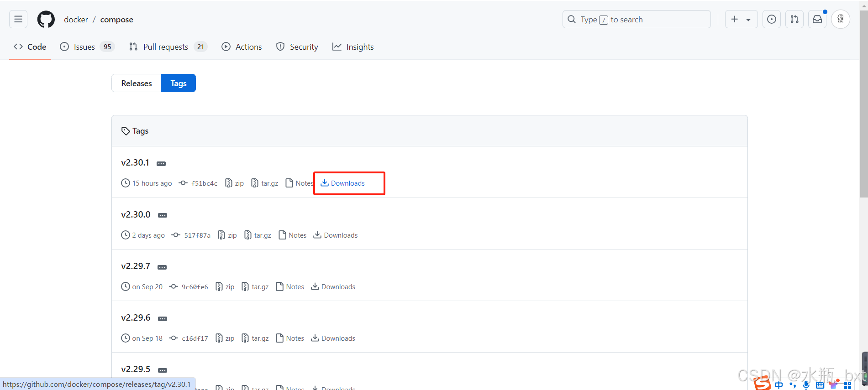Download tar.gz for v2.29.6
Viewport: 868px width, 390px height.
(255, 338)
